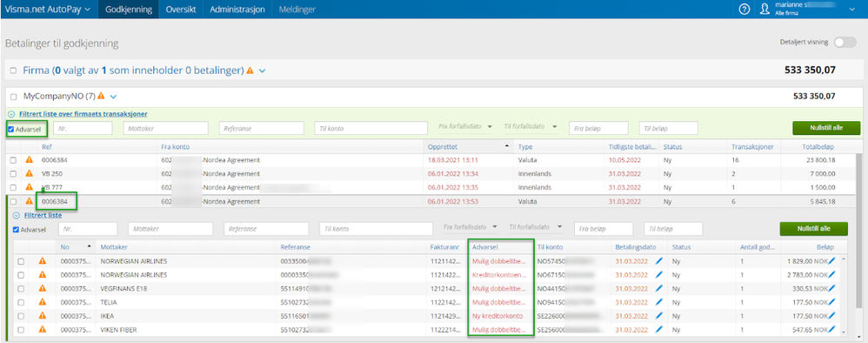Select checkbox for VB 250 batch
The height and width of the screenshot is (343, 868).
(13, 173)
